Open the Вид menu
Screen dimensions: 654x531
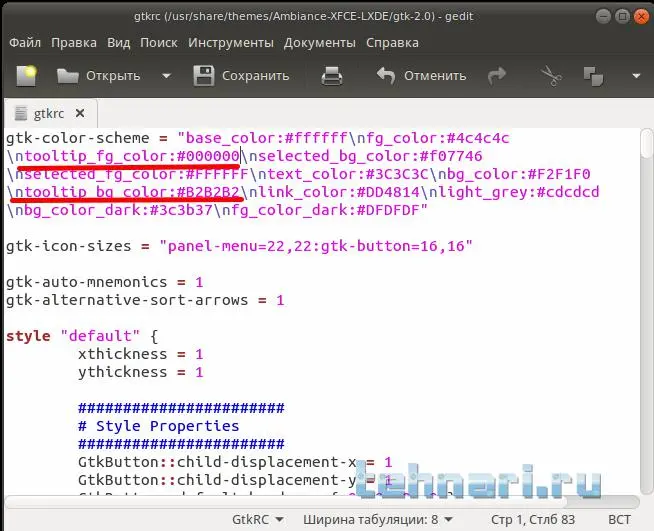(118, 43)
